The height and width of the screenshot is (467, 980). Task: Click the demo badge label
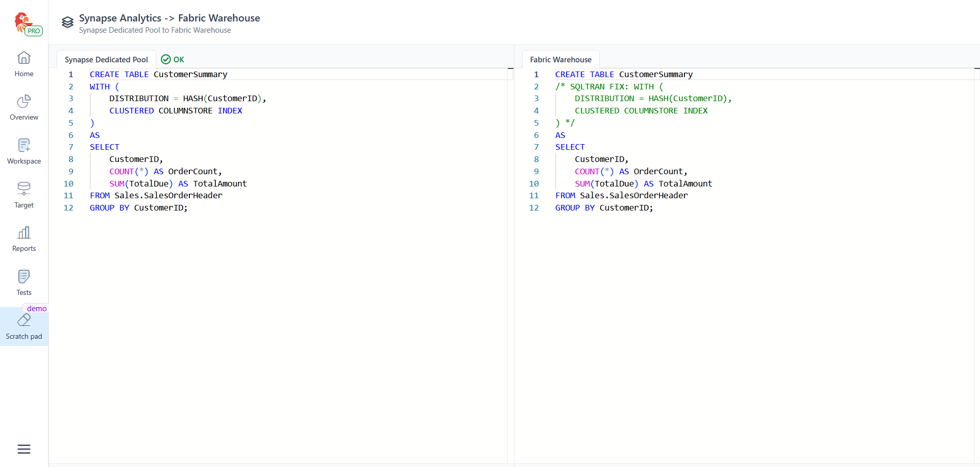(x=36, y=309)
